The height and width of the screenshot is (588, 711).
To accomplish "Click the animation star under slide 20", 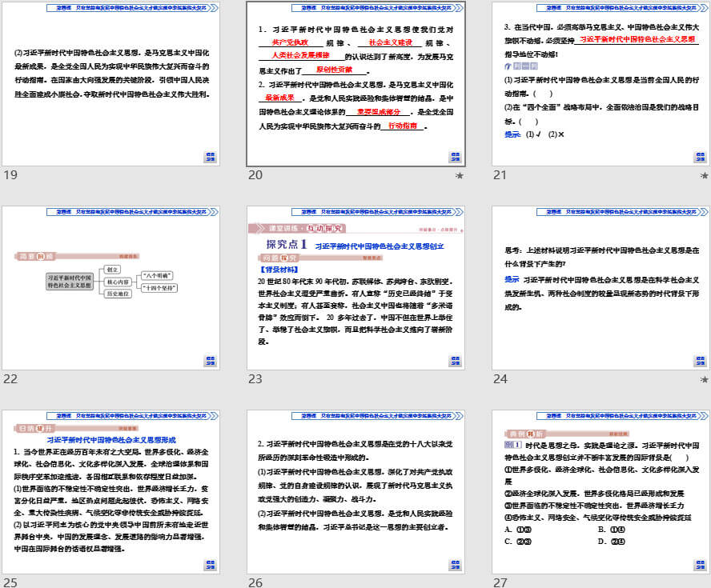I will (460, 175).
